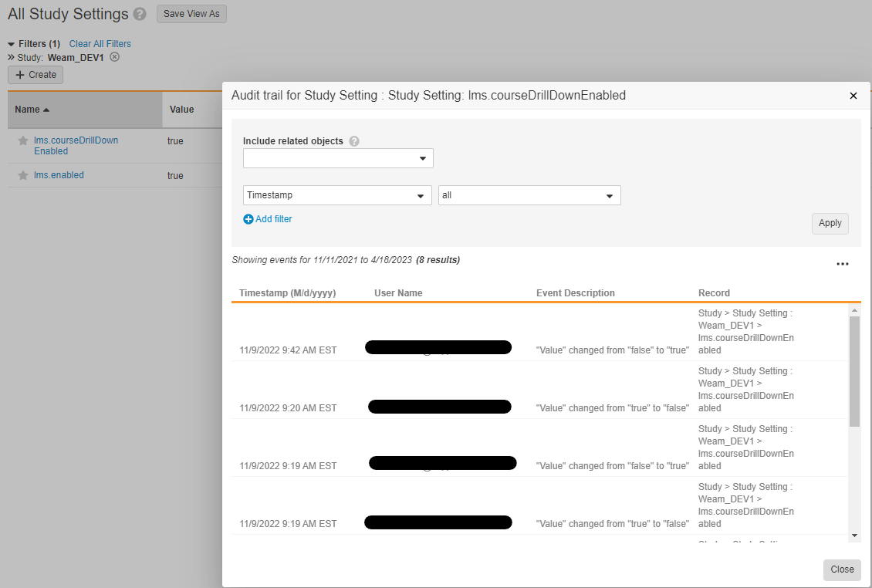Image resolution: width=872 pixels, height=588 pixels.
Task: Open the Include related objects dropdown
Action: [338, 158]
